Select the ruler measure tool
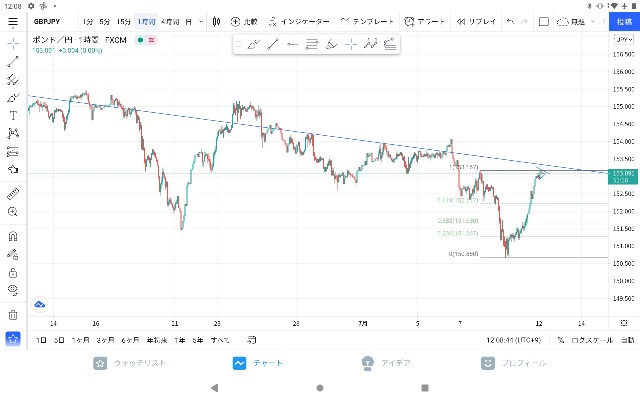The width and height of the screenshot is (640, 400). (x=13, y=194)
